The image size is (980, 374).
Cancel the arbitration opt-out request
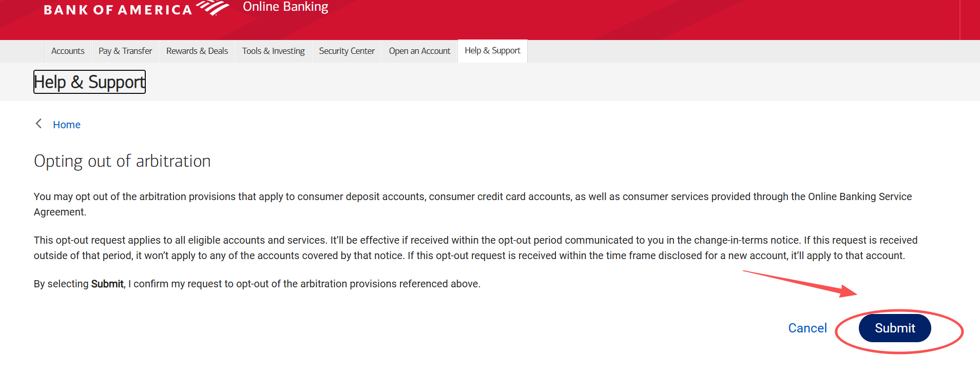[808, 328]
